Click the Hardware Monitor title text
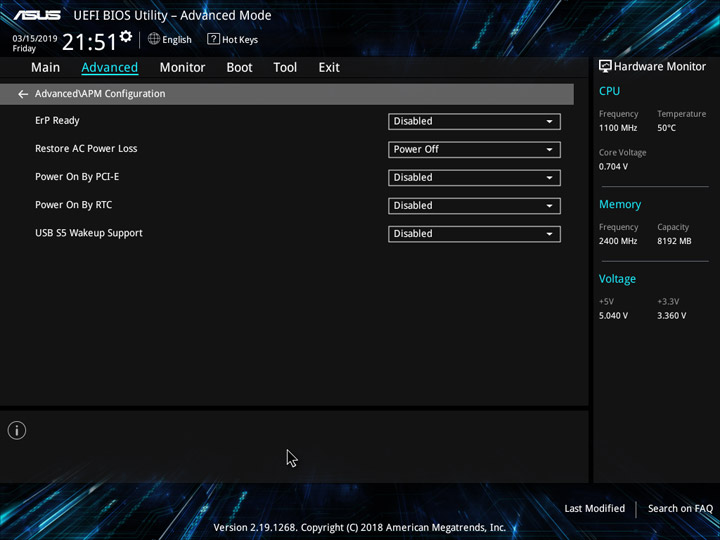Viewport: 720px width, 540px height. (x=660, y=67)
